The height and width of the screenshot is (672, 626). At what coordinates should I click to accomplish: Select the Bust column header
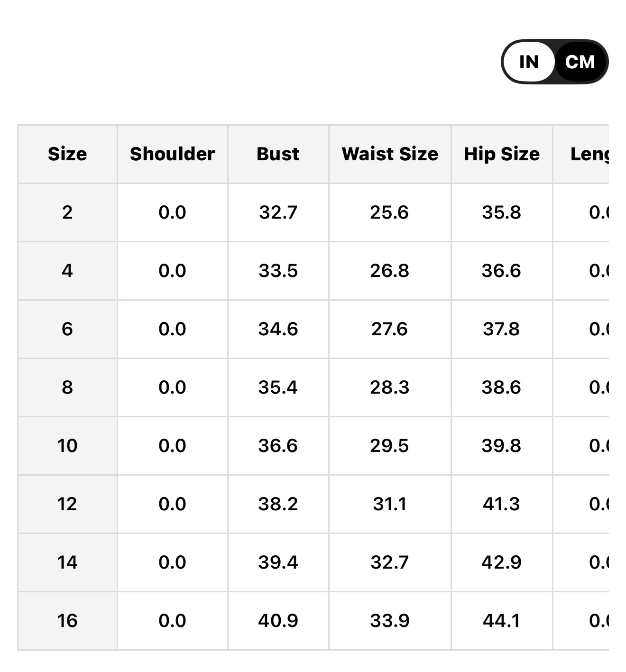(x=278, y=154)
